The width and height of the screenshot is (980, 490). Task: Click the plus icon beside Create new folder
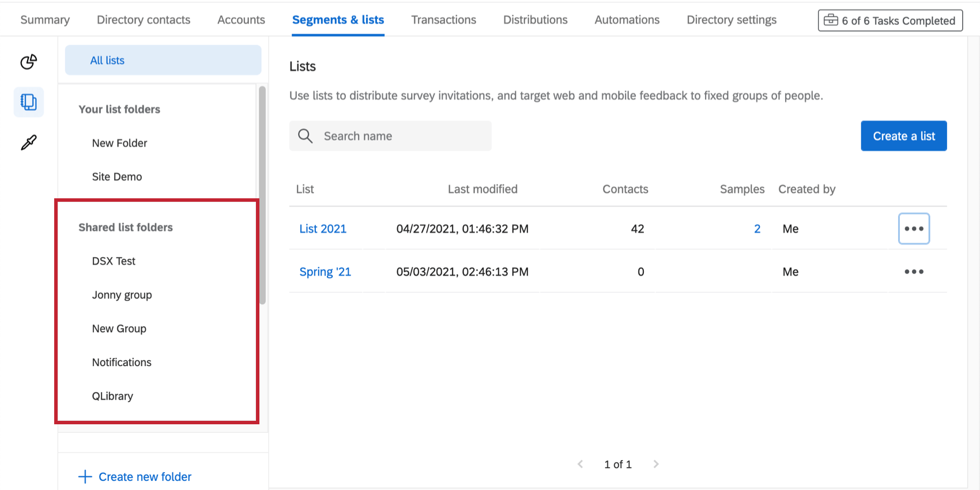[85, 477]
